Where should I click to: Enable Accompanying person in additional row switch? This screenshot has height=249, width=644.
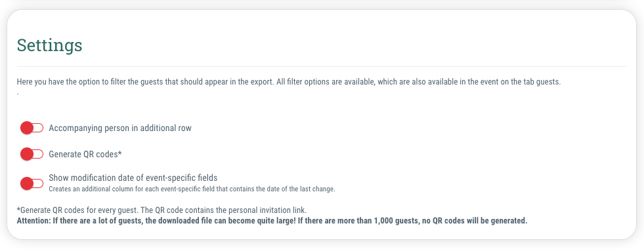point(32,128)
